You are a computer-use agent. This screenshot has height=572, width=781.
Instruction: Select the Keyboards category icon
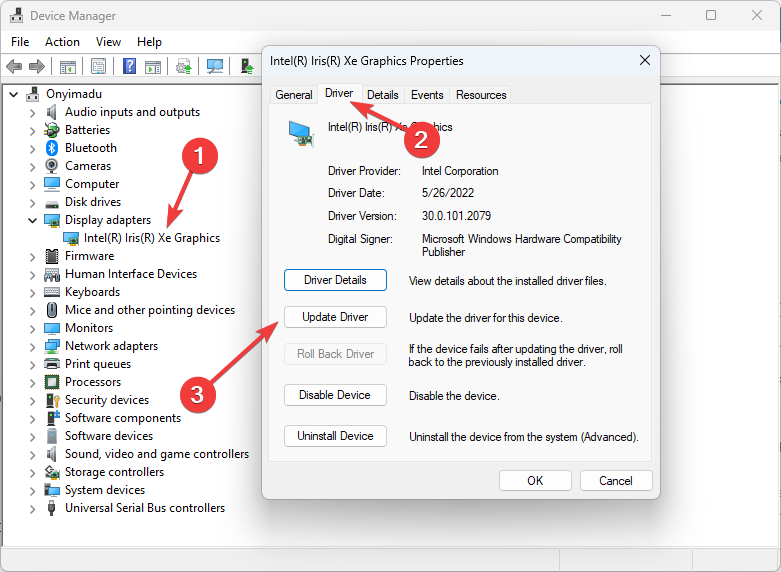click(52, 292)
